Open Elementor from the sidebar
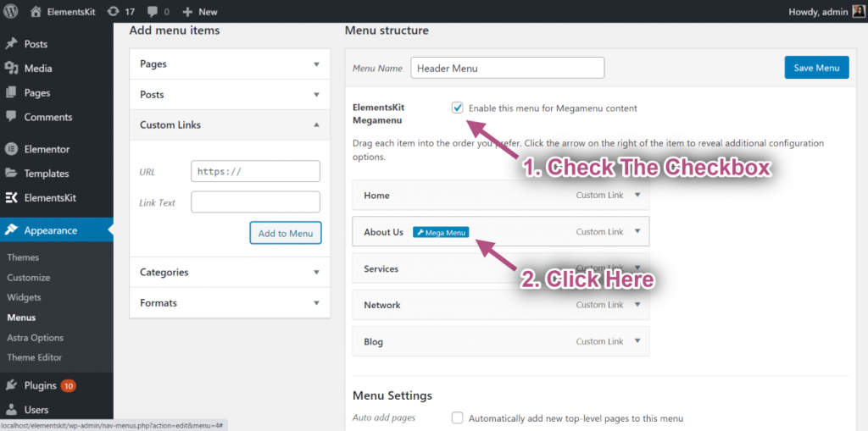Screen dimensions: 868x431 [47, 149]
